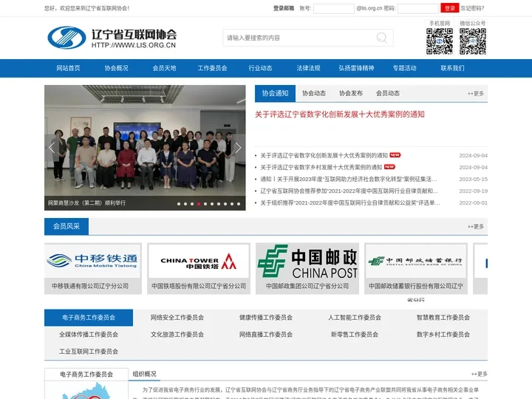Open the 2022-09-19 dated notice
The image size is (532, 399).
(349, 191)
